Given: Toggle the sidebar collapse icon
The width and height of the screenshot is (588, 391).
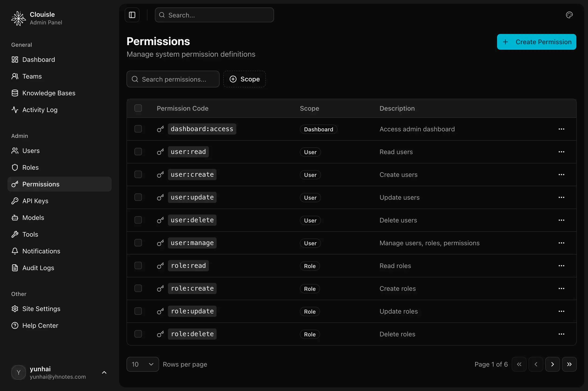Looking at the screenshot, I should point(132,15).
